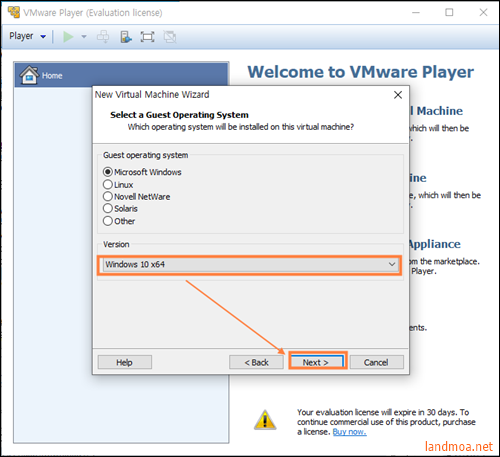Click the yellow warning triangle icon
Viewport: 500px width, 457px height.
(x=265, y=420)
